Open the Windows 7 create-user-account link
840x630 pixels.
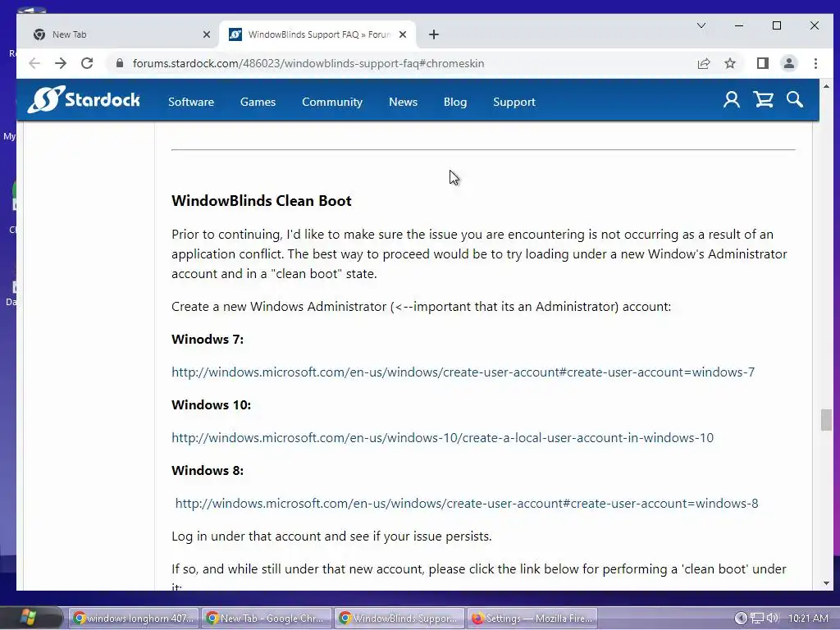463,372
